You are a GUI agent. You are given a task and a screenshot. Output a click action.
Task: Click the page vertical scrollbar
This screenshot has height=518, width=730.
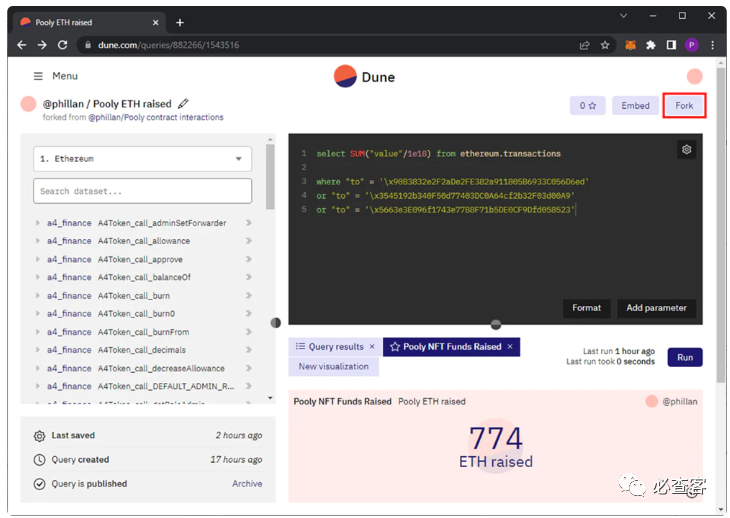721,226
